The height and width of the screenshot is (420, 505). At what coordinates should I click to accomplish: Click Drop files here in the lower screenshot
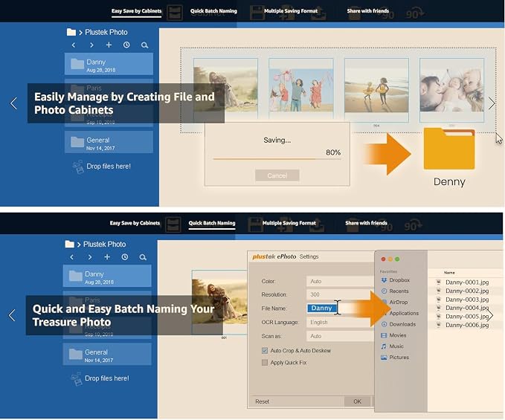pos(106,378)
